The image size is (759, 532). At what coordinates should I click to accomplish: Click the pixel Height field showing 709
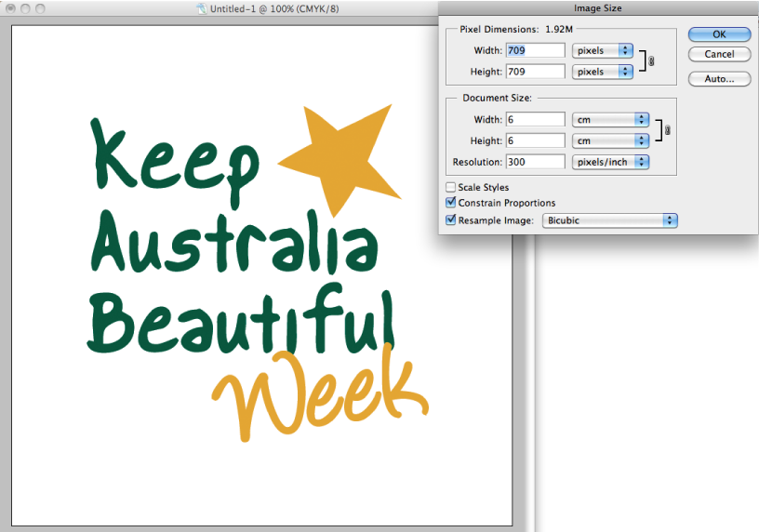pyautogui.click(x=536, y=72)
